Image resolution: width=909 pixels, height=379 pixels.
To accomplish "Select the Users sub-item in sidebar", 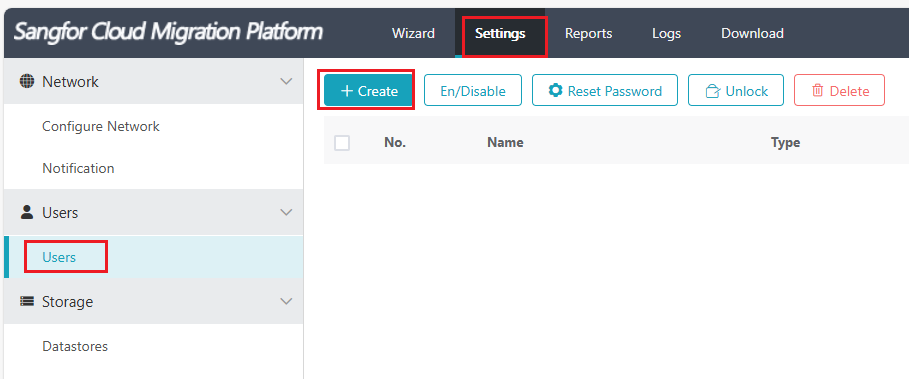I will click(59, 257).
